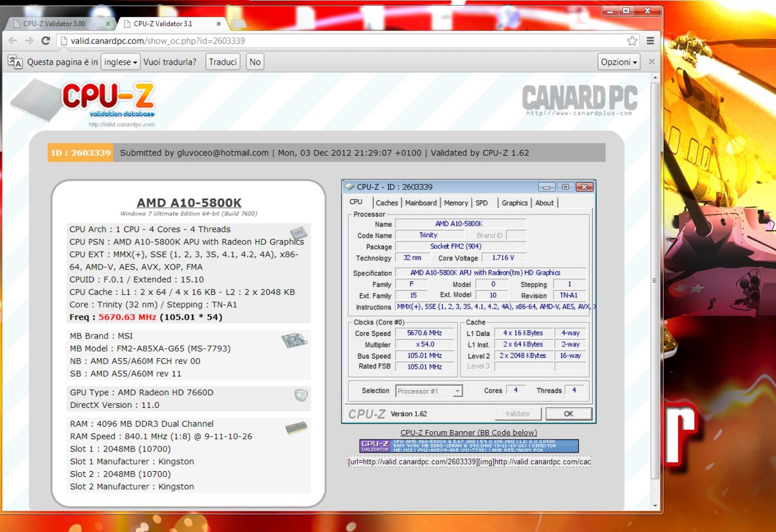The image size is (776, 532).
Task: Bookmark this page with the star icon
Action: (632, 41)
